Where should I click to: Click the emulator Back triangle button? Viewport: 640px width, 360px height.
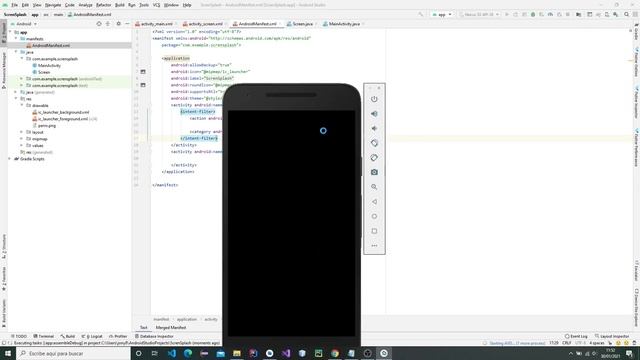374,202
